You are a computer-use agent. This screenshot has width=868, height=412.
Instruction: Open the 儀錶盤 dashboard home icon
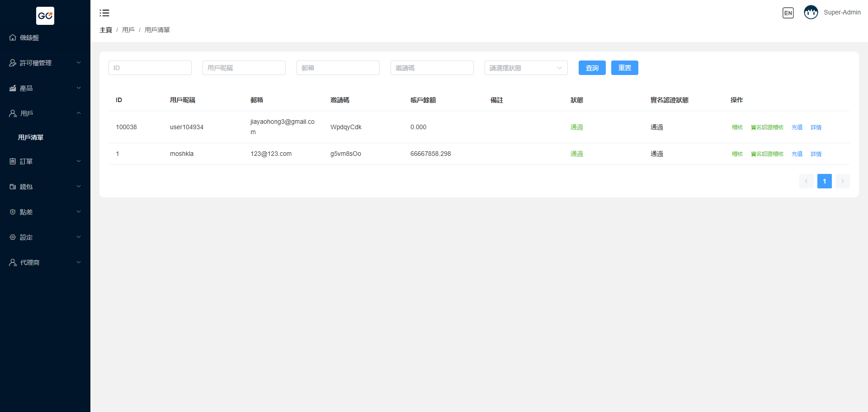[13, 37]
